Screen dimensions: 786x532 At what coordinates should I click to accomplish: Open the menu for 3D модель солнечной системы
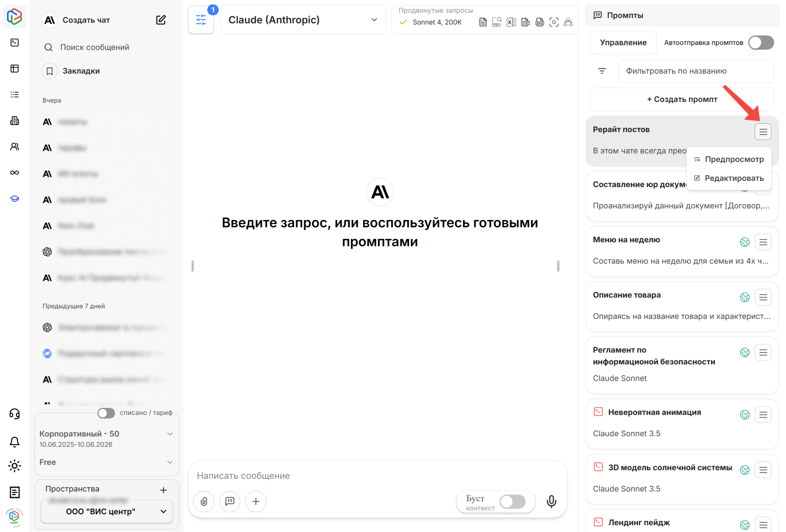tap(763, 470)
